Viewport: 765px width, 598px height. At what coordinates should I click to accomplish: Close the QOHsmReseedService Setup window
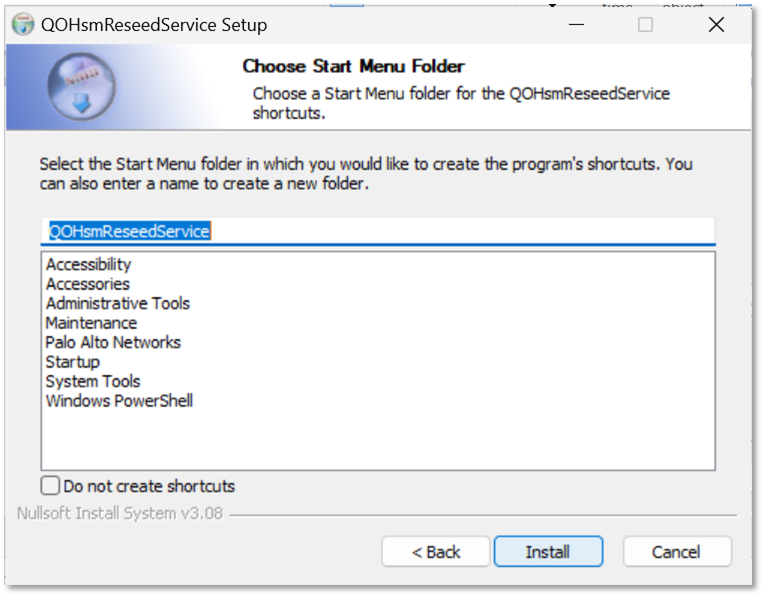pos(716,25)
